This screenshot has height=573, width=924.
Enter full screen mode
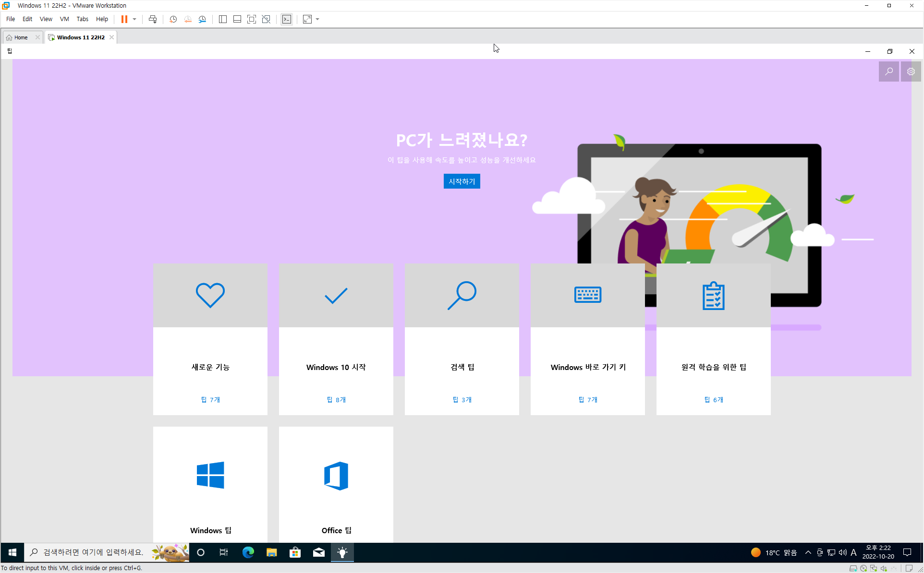click(x=252, y=19)
